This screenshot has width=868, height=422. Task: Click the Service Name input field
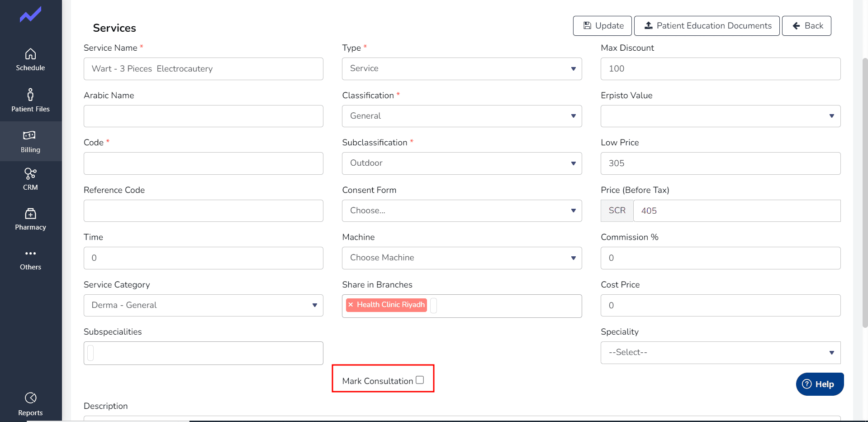(204, 69)
